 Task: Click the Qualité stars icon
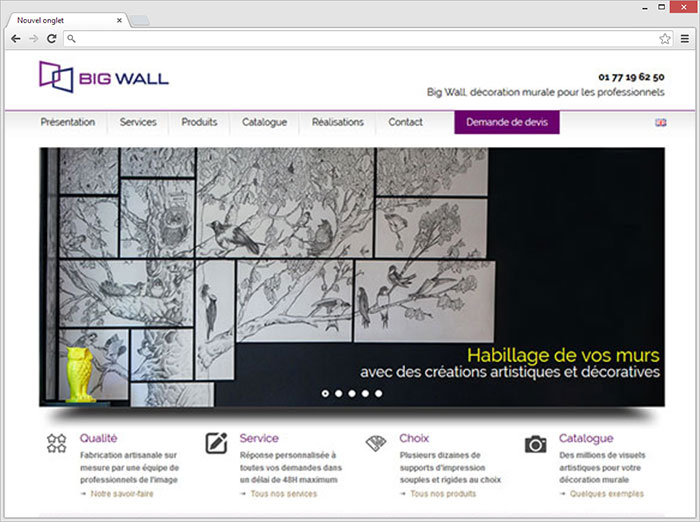pyautogui.click(x=57, y=444)
